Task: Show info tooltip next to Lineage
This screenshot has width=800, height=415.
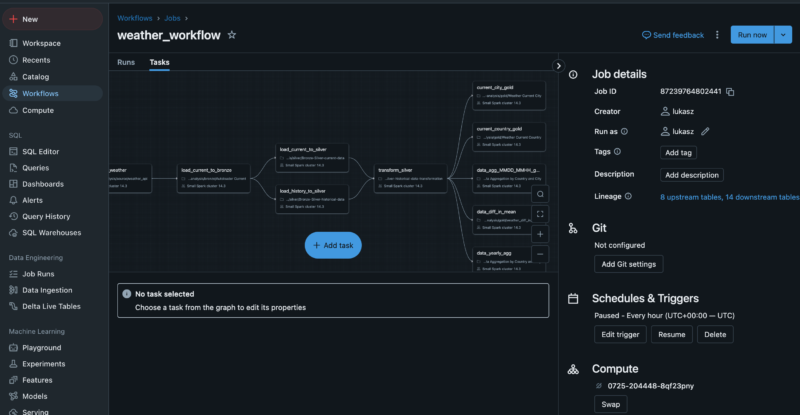Action: pos(628,196)
